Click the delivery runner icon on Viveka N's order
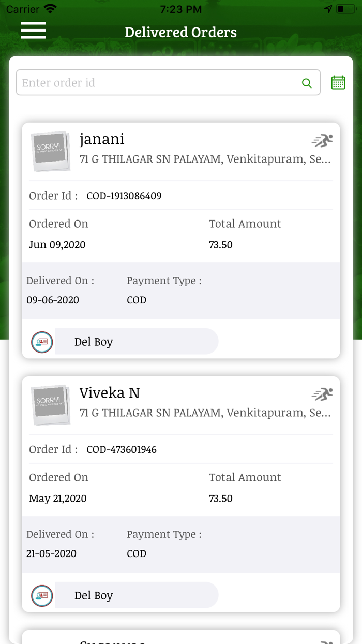362x644 pixels. click(x=322, y=393)
